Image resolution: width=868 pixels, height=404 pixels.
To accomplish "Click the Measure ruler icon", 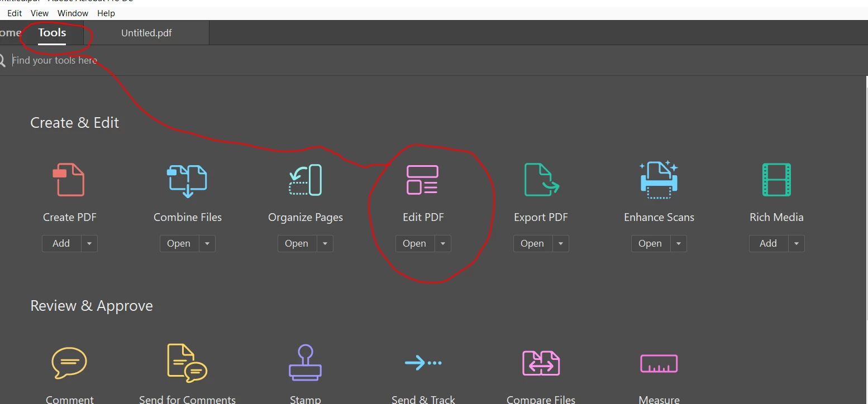I will point(659,364).
